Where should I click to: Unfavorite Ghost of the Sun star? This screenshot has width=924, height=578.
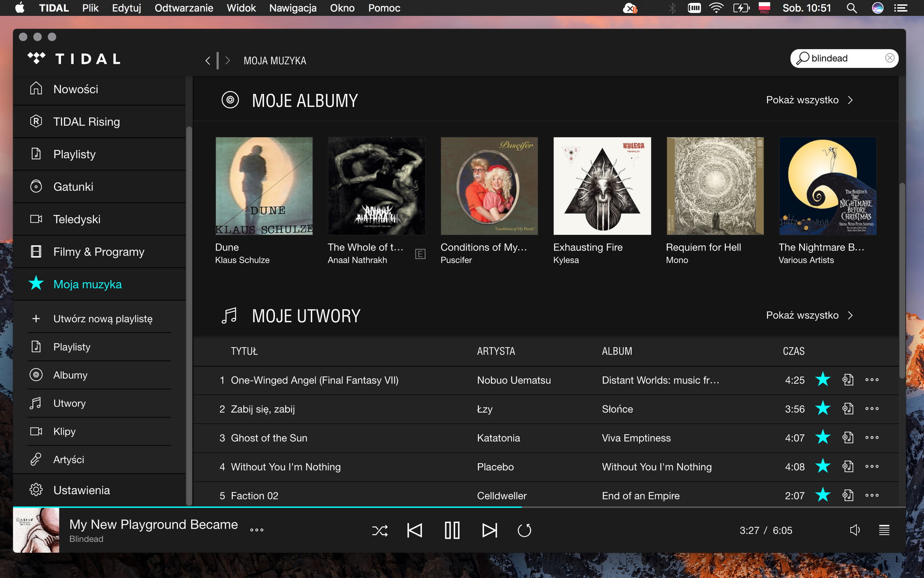(823, 438)
